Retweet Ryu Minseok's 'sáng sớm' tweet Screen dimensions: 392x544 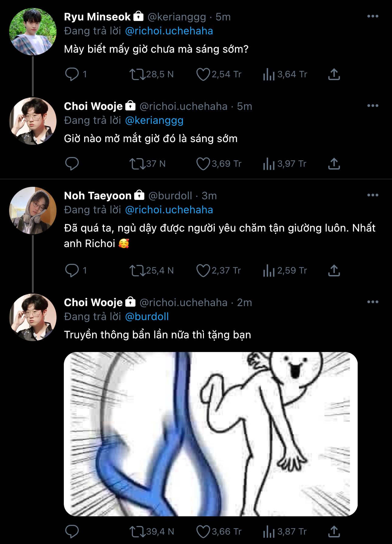pyautogui.click(x=137, y=74)
